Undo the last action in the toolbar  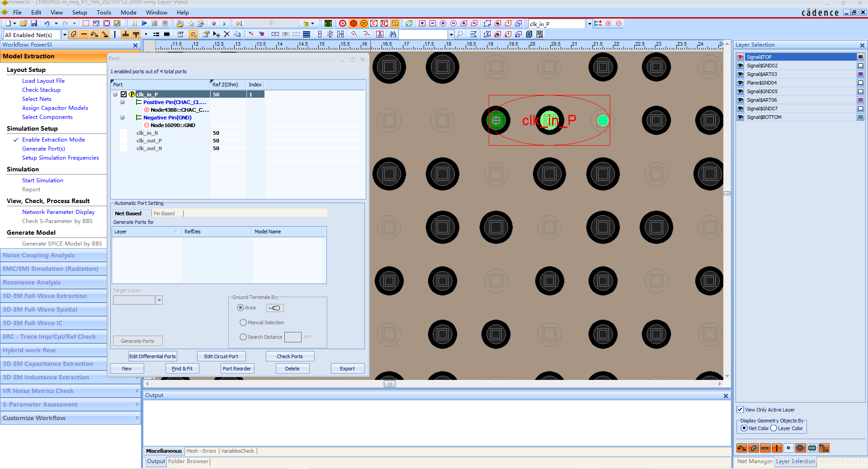pyautogui.click(x=47, y=24)
